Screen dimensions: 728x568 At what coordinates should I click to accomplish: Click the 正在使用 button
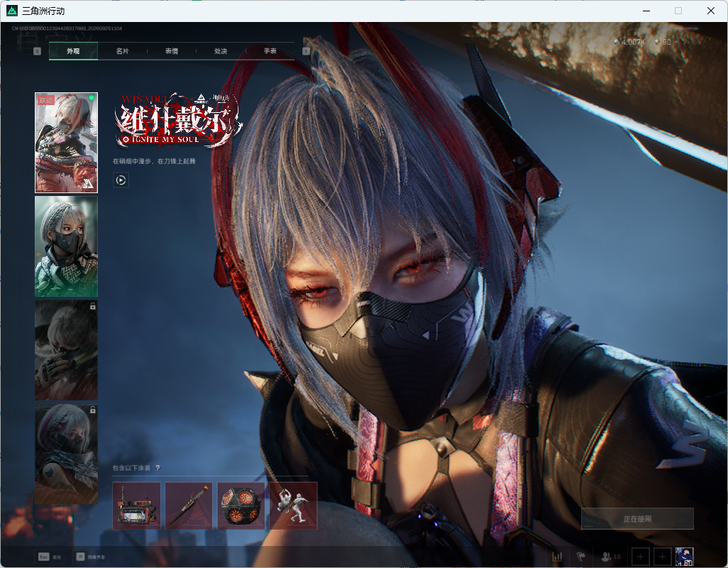point(637,519)
